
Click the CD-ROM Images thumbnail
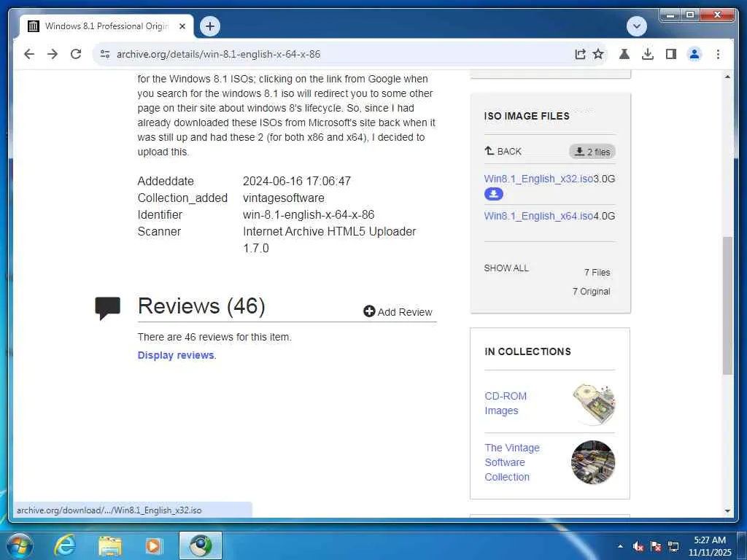click(594, 403)
